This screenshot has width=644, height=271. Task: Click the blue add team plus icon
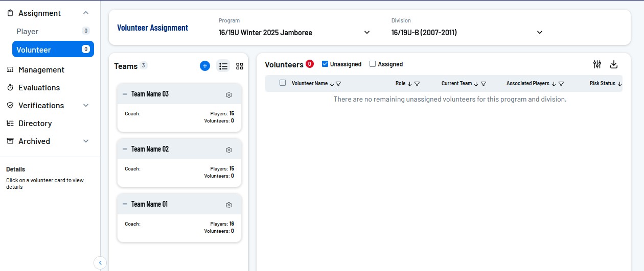204,66
